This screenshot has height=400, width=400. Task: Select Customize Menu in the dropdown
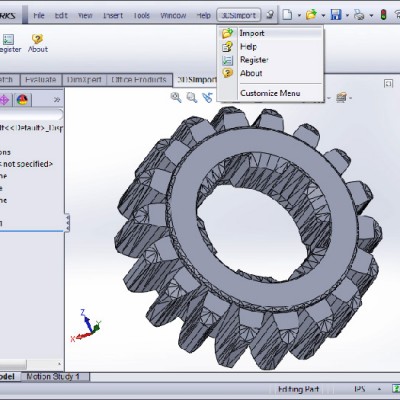pos(270,93)
